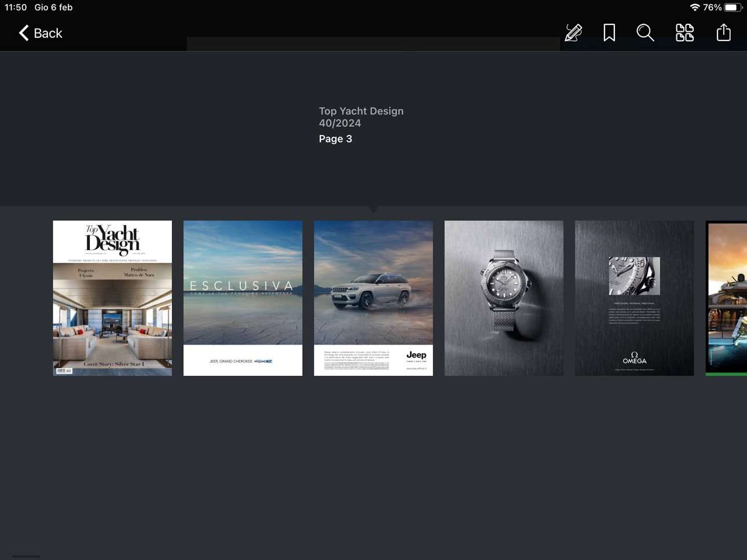Check the battery indicator in status bar

click(x=733, y=8)
